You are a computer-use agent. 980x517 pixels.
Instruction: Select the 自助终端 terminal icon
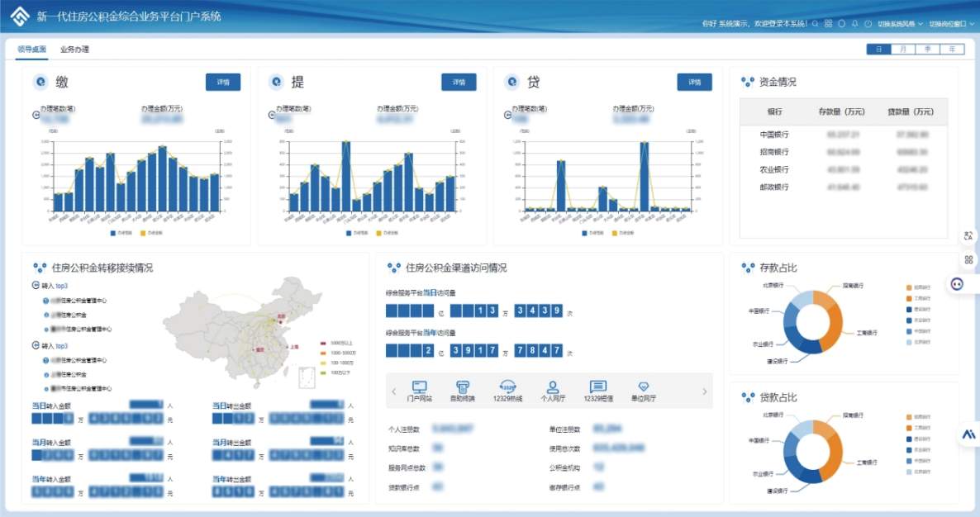click(x=464, y=388)
